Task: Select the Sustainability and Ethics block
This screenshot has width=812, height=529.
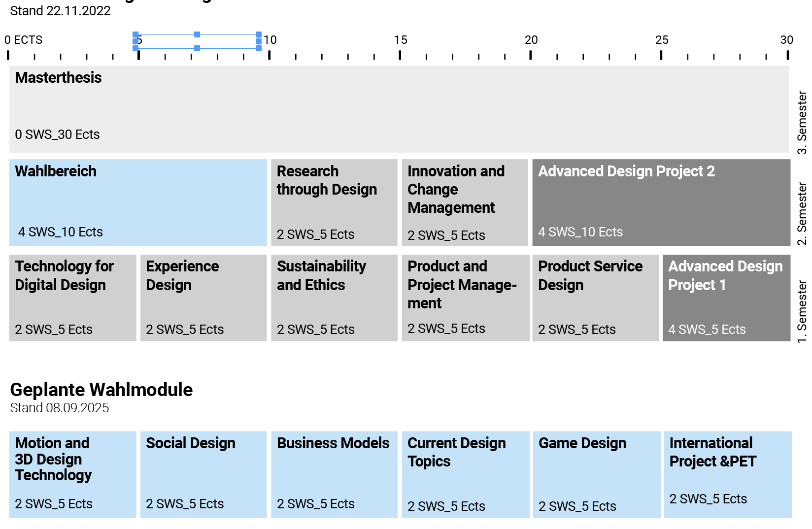Action: pyautogui.click(x=334, y=298)
